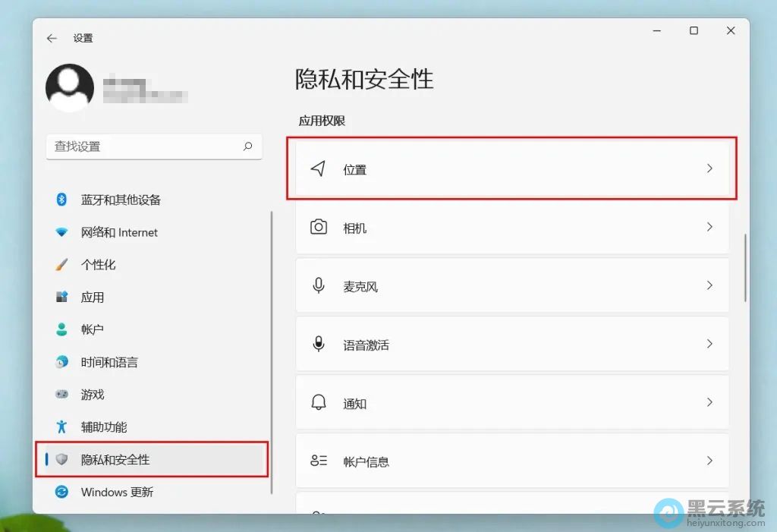
Task: Click the personalization paintbrush icon
Action: coord(62,265)
